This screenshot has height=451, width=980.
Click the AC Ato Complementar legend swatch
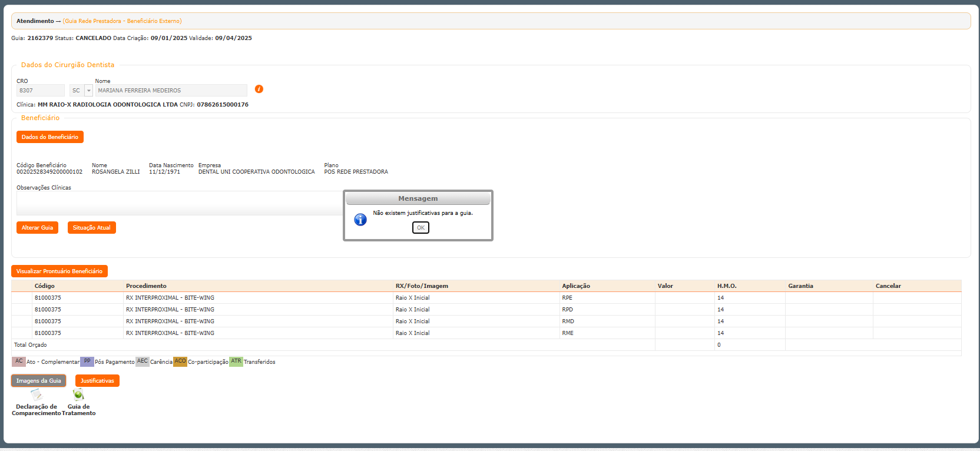pyautogui.click(x=19, y=362)
